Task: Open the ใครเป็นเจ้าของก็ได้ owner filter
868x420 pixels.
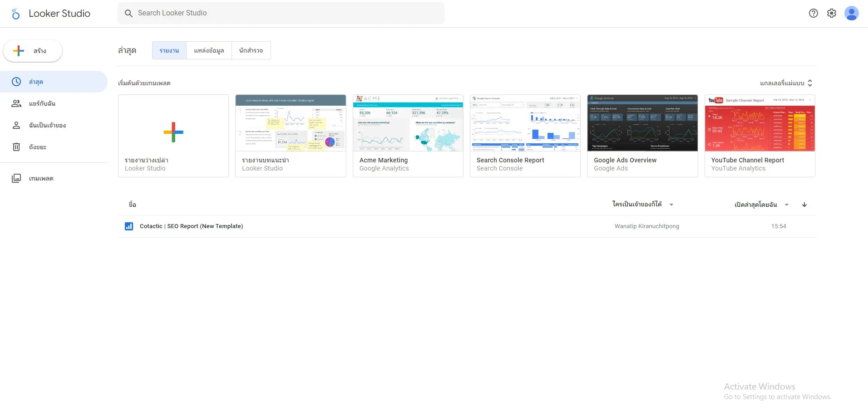Action: tap(636, 204)
